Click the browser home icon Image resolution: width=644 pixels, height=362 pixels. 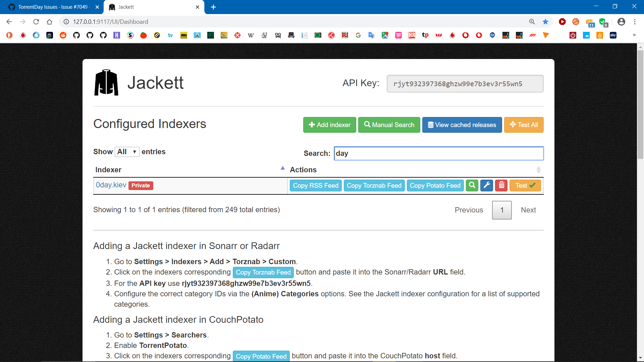(x=50, y=21)
